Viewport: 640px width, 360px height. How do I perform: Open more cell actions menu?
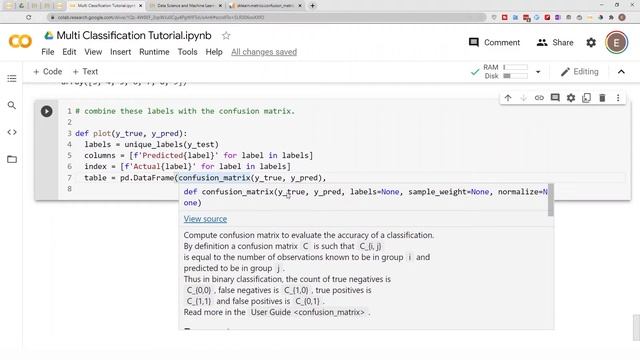coord(618,98)
